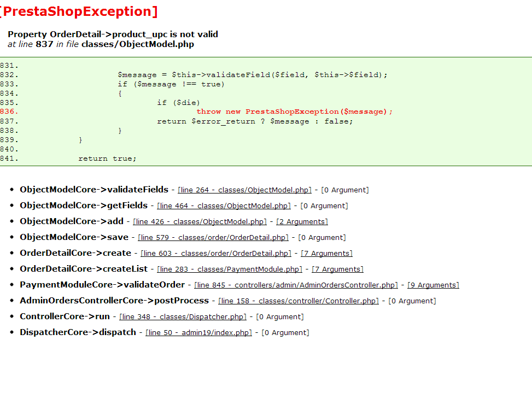The image size is (532, 393).
Task: Click ObjectModelCore->save trace entry
Action: pos(74,237)
